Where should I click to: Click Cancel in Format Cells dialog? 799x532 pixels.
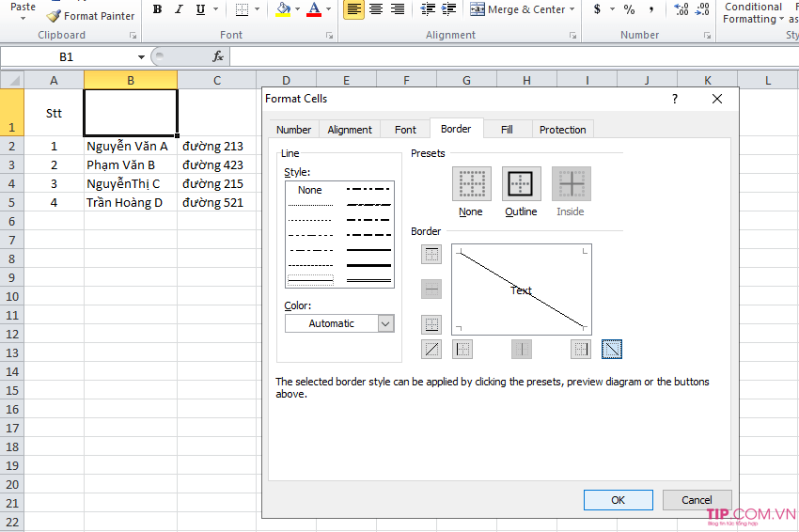coord(697,500)
